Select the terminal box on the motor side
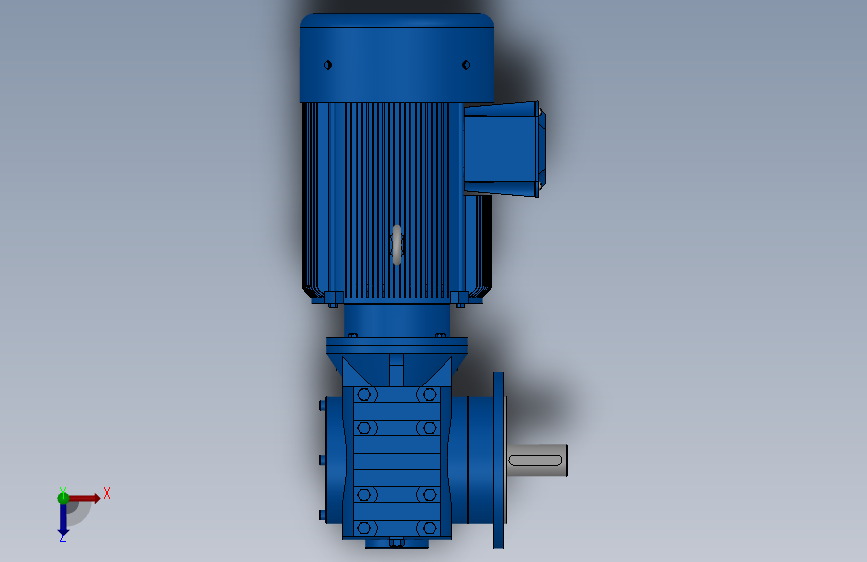Viewport: 867px width, 562px height. [x=504, y=149]
